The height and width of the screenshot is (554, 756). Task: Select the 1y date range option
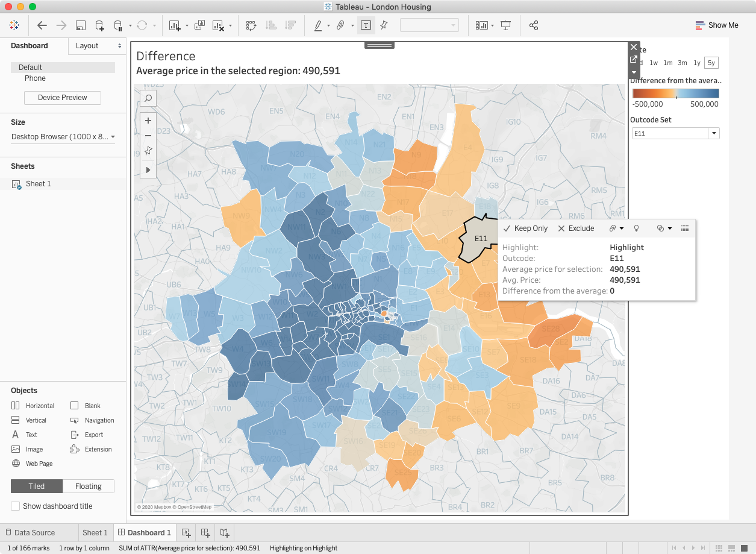pos(696,63)
